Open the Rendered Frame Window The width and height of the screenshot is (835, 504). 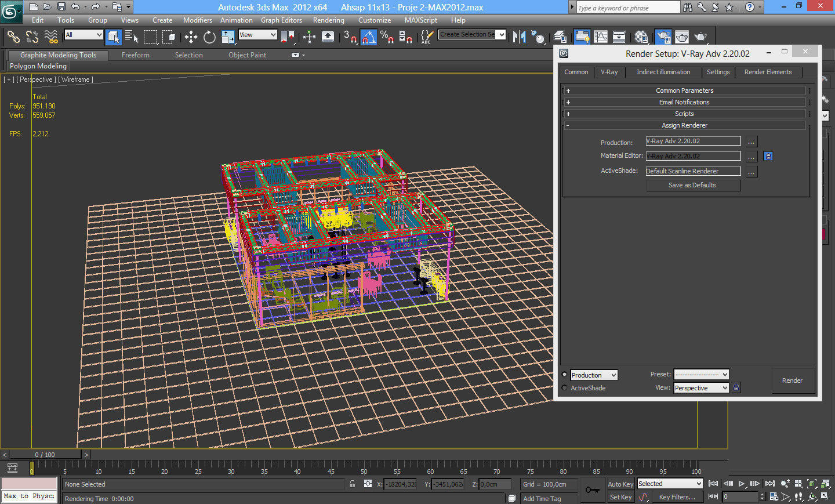click(682, 37)
